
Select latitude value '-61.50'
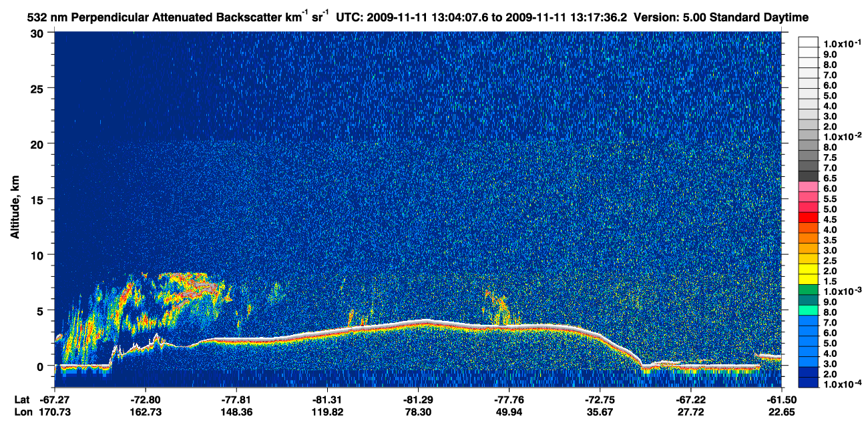(781, 399)
